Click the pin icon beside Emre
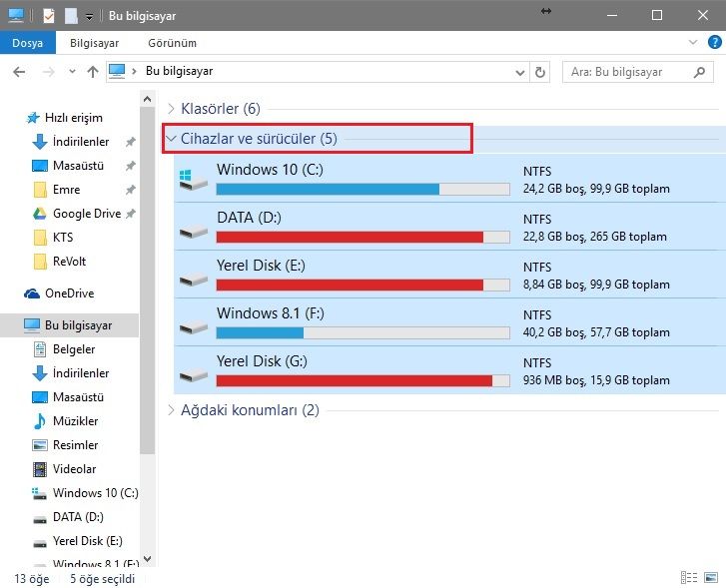 click(131, 190)
